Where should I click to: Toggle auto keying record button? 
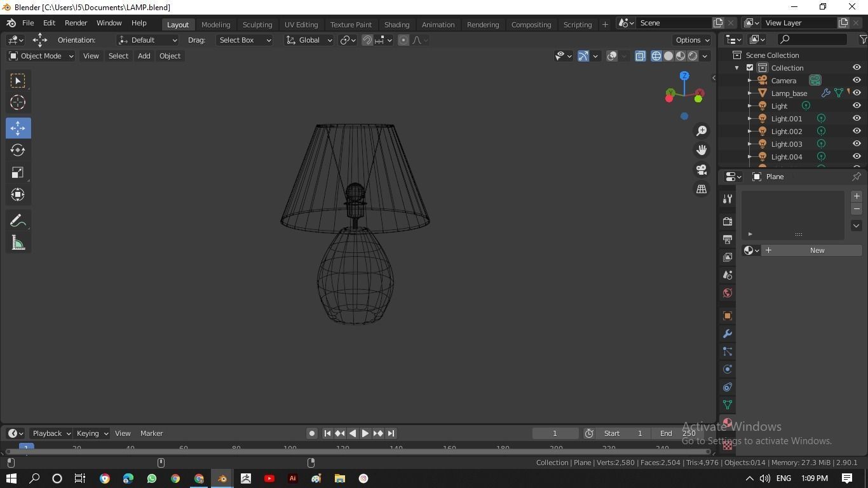coord(312,433)
